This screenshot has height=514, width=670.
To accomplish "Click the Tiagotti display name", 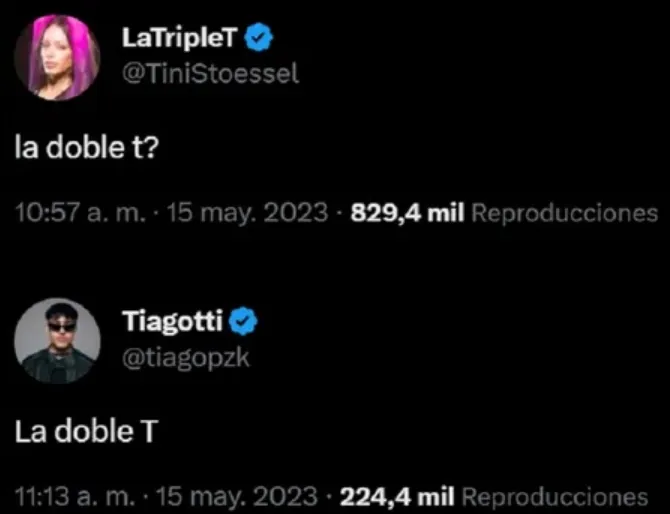I will pyautogui.click(x=173, y=321).
